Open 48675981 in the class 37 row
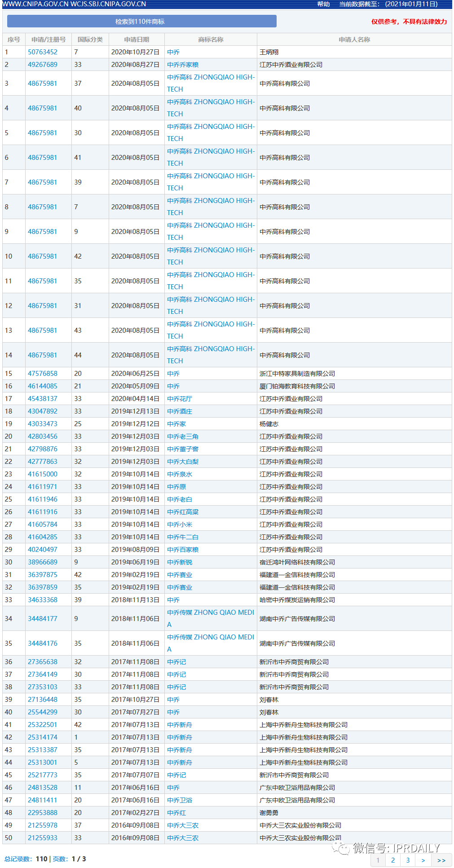Screen dimensions: 454x868 tap(43, 84)
